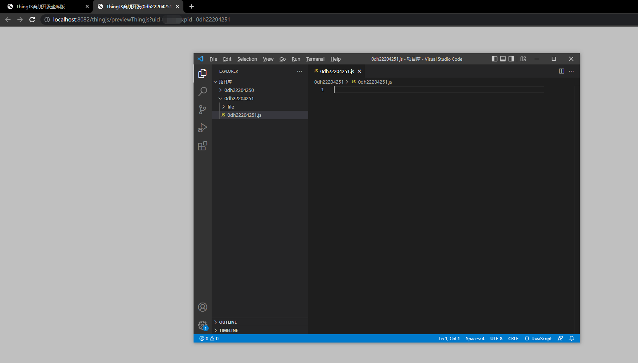Screen dimensions: 638x364
Task: Collapse the 项目库 root folder
Action: tap(260, 82)
